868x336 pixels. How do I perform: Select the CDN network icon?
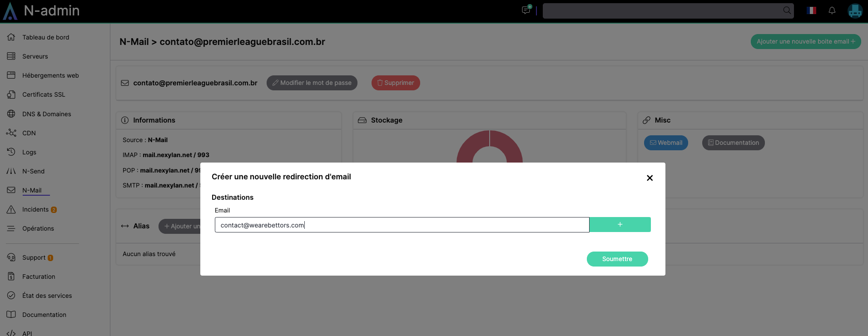click(x=11, y=133)
